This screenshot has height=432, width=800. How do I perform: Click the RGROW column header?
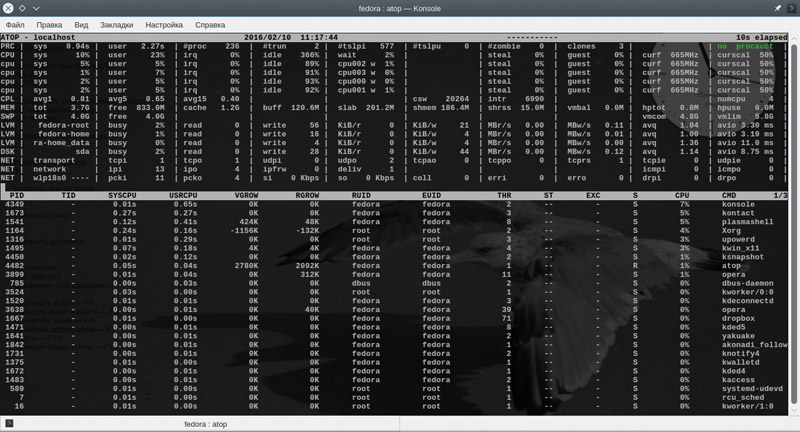pyautogui.click(x=307, y=195)
